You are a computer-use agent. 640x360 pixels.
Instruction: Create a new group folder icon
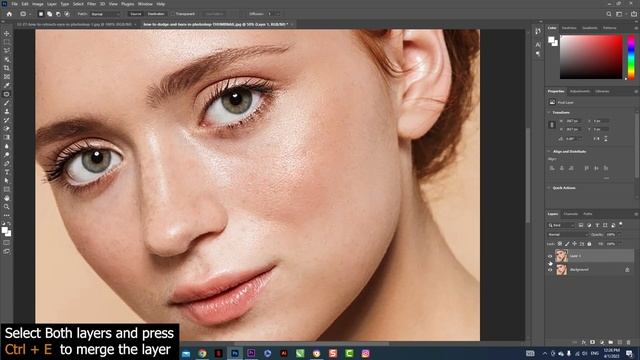coord(611,342)
